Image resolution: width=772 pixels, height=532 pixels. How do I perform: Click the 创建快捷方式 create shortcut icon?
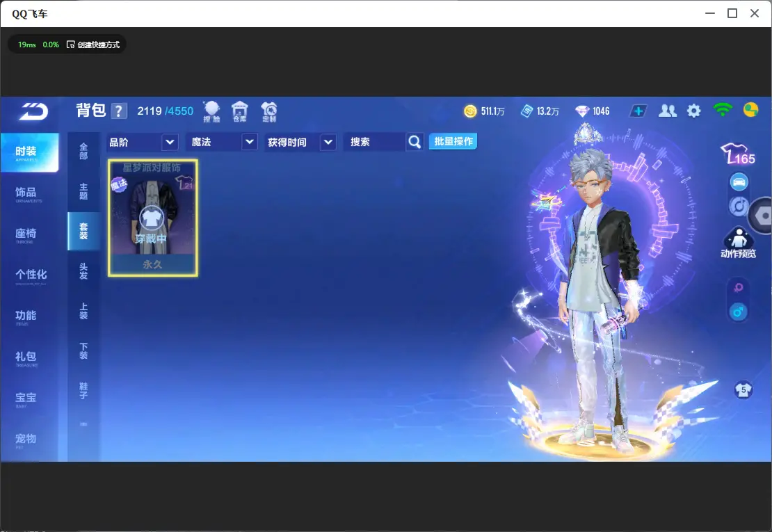pos(70,45)
